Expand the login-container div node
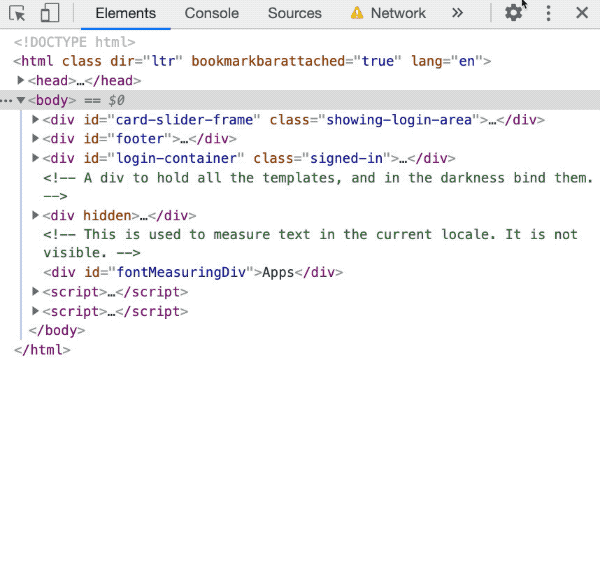The height and width of the screenshot is (565, 600). 36,158
